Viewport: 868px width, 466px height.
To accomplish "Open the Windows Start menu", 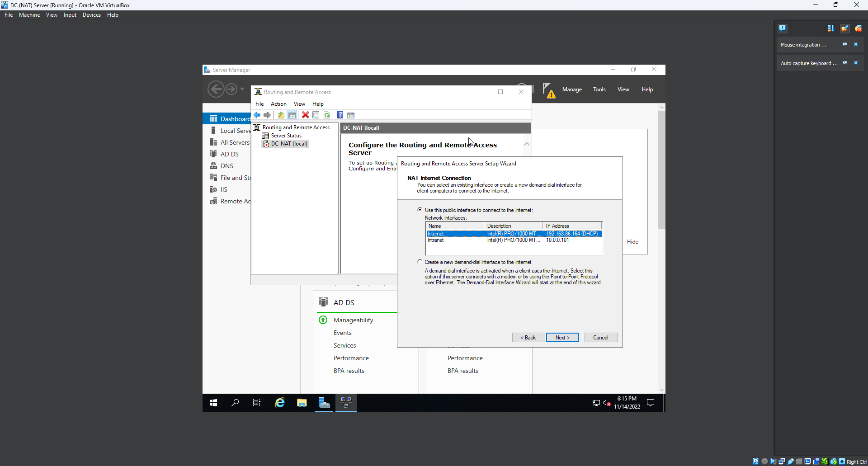I will (x=213, y=403).
